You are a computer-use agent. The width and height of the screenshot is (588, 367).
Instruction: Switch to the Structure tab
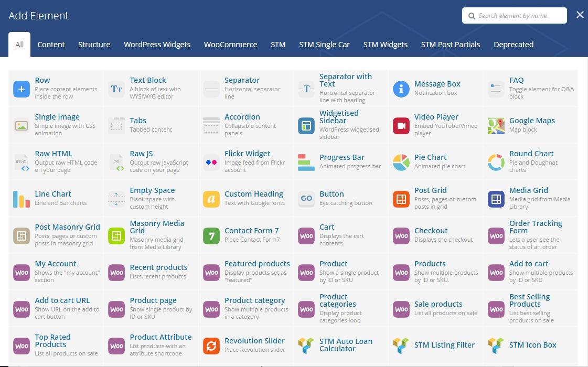[x=94, y=45]
